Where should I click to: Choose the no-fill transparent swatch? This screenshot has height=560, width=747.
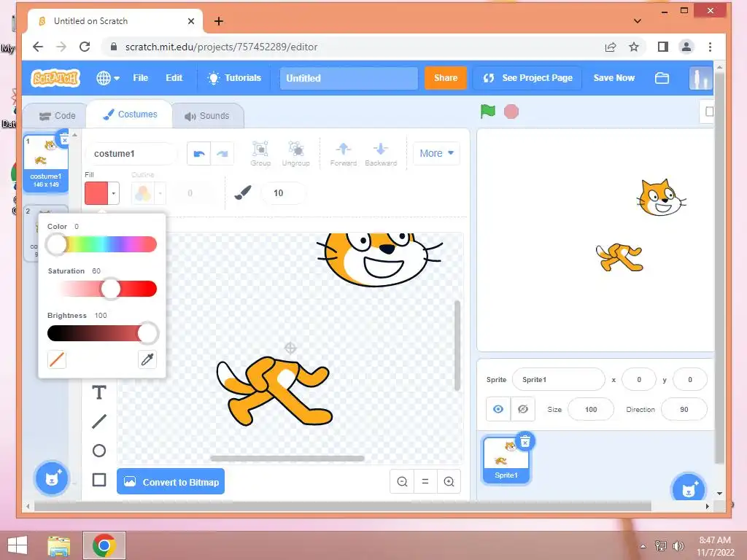tap(57, 359)
